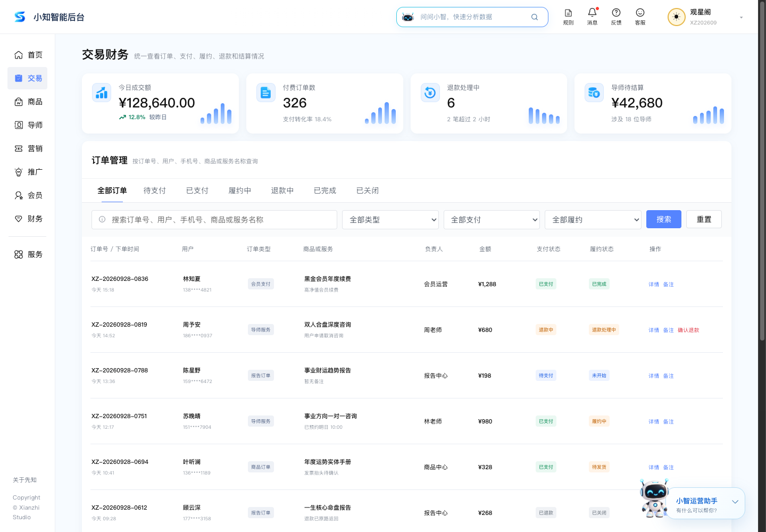
Task: Open the 客服 customer service icon
Action: point(640,16)
